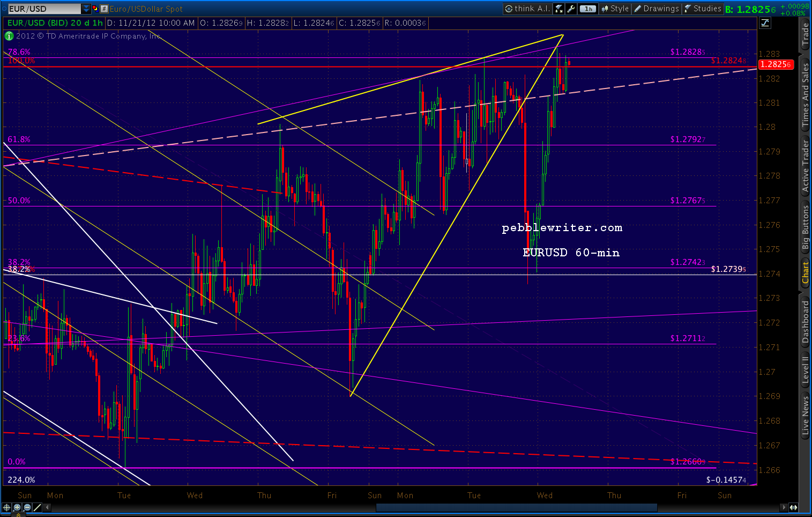Open the Big Buttons side tab
The height and width of the screenshot is (517, 812).
pyautogui.click(x=805, y=227)
